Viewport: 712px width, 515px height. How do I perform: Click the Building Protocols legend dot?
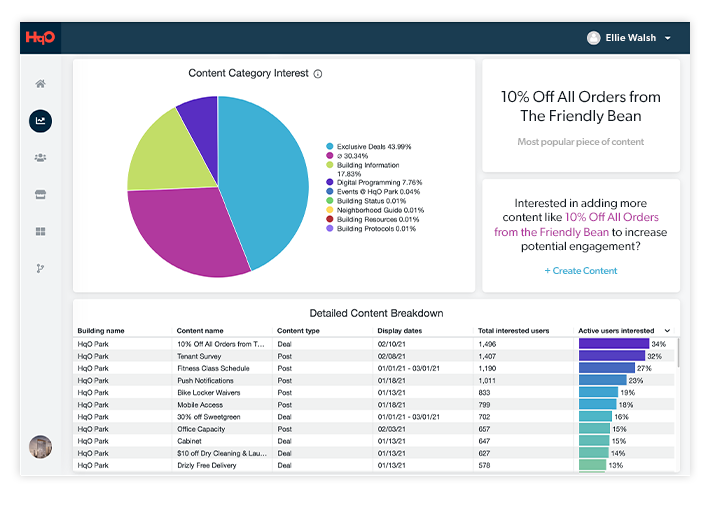330,228
